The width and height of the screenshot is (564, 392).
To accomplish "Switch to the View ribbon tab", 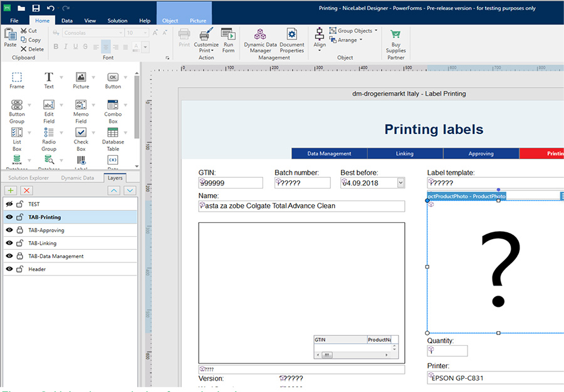I will coord(90,21).
